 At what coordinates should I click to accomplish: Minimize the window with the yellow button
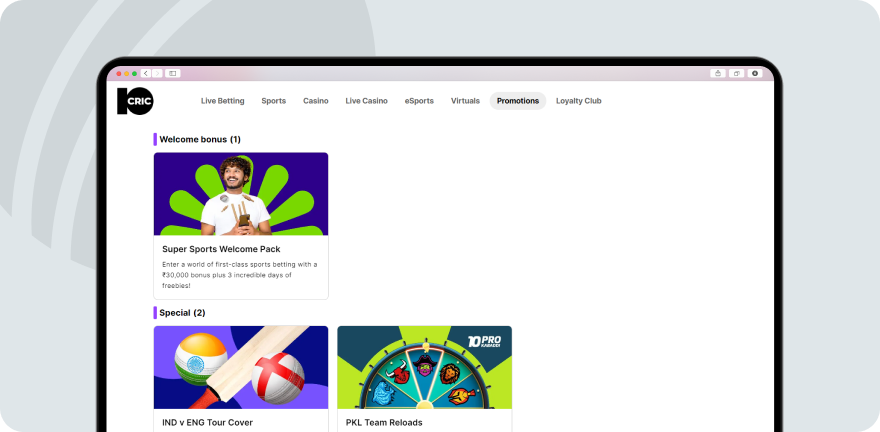click(x=127, y=73)
